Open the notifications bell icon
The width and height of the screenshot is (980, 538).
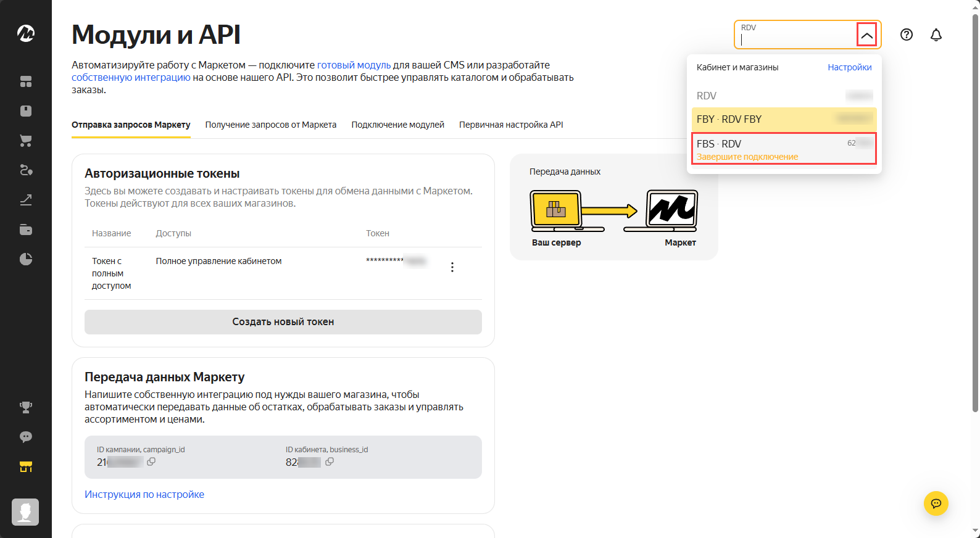pos(936,35)
